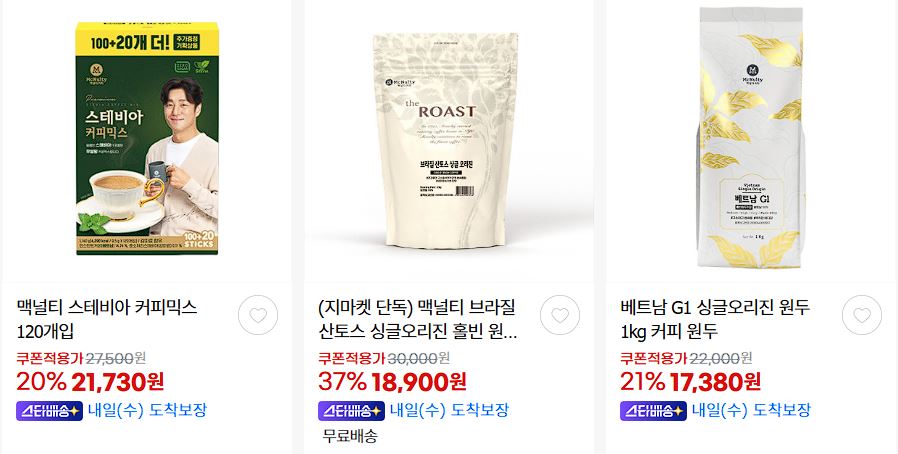The image size is (898, 454).
Task: Click 내일(수) 도착보장 under 스테비아 커피믹스
Action: (147, 410)
